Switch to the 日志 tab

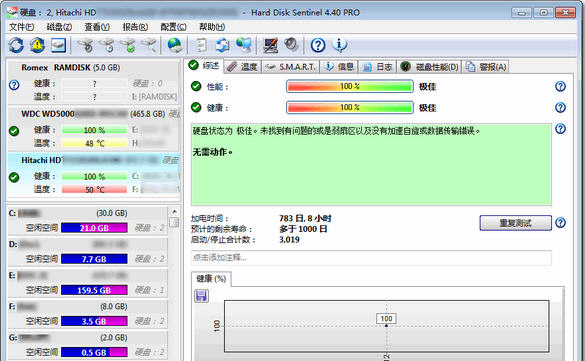pyautogui.click(x=378, y=67)
